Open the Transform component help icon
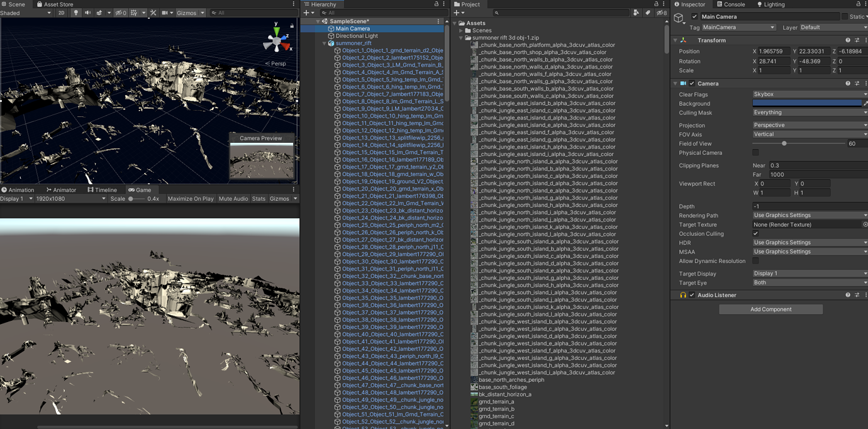Viewport: 868px width, 429px height. point(847,40)
